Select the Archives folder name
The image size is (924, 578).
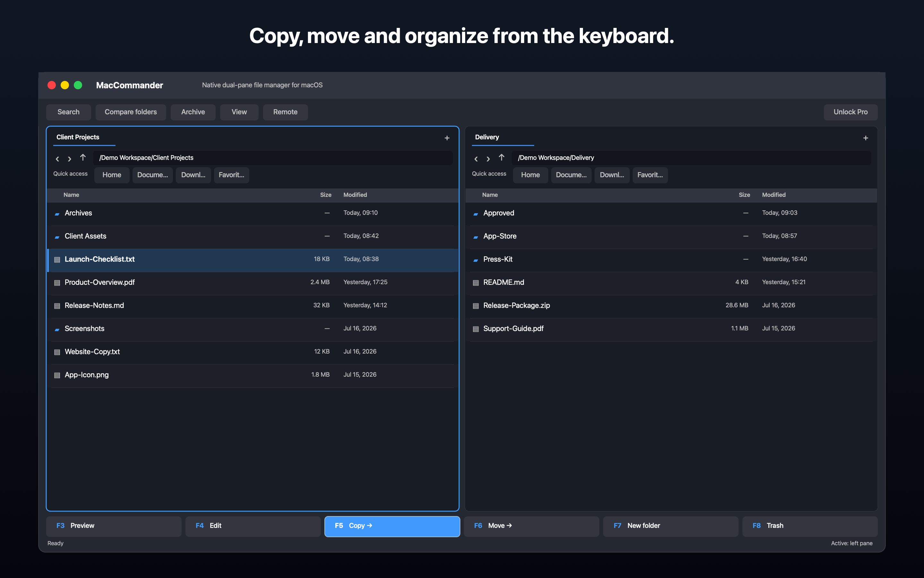78,213
